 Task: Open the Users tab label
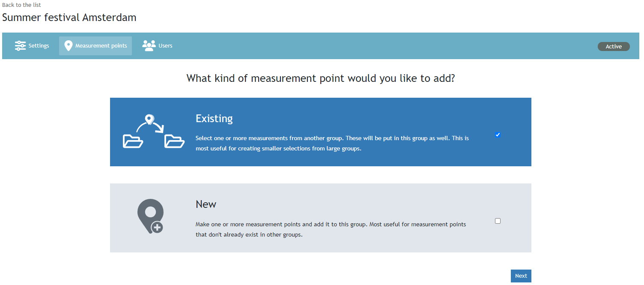165,46
